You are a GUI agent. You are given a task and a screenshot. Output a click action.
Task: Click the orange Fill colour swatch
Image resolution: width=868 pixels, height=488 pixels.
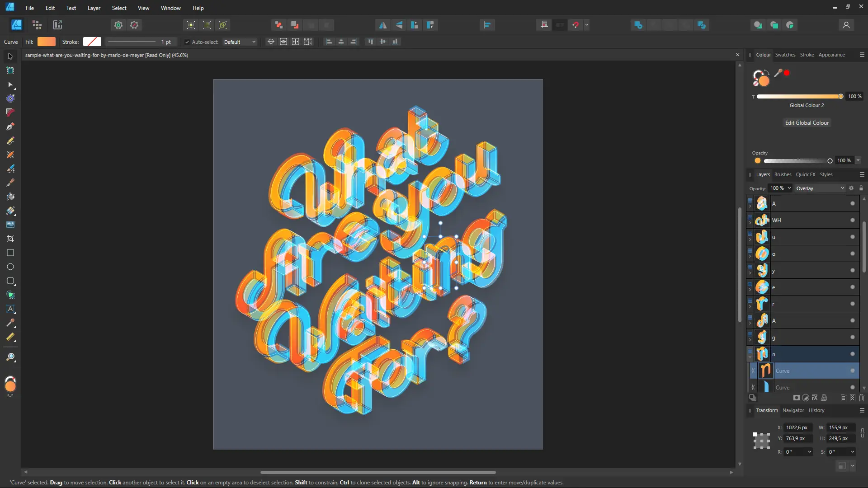(47, 42)
